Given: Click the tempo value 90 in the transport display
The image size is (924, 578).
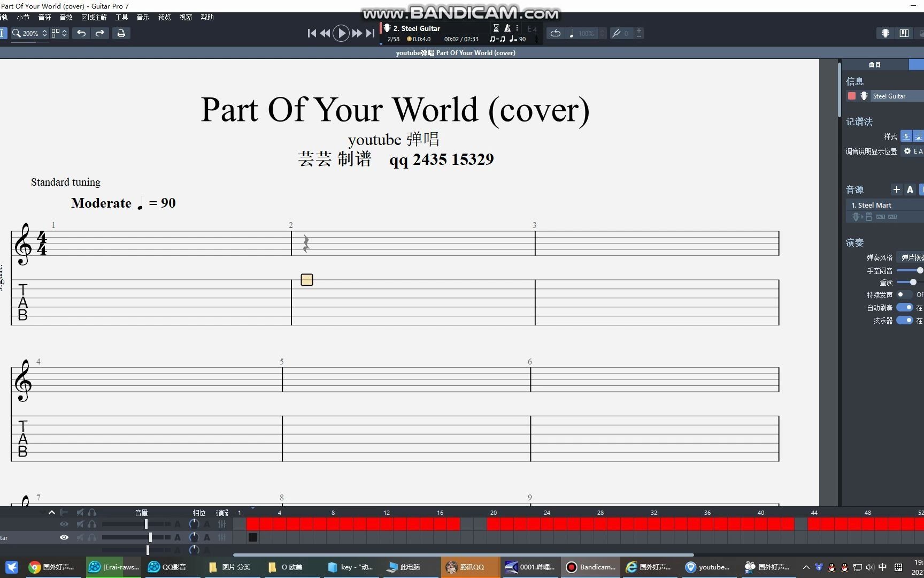Looking at the screenshot, I should [x=522, y=39].
